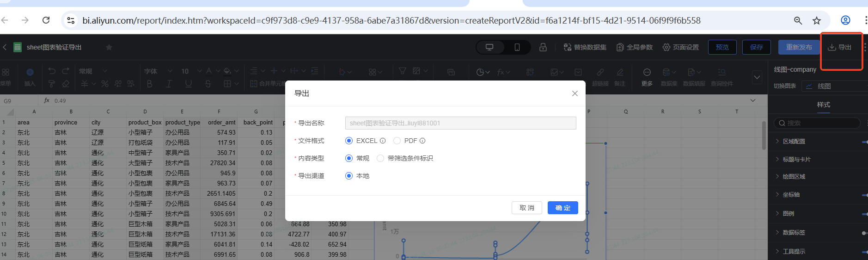Click the bold formatting icon
Image resolution: width=868 pixels, height=260 pixels.
point(149,84)
